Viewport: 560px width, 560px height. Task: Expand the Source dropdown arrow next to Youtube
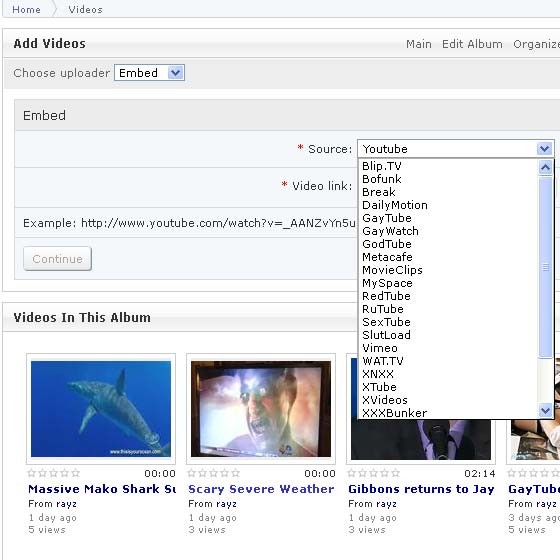pyautogui.click(x=545, y=149)
